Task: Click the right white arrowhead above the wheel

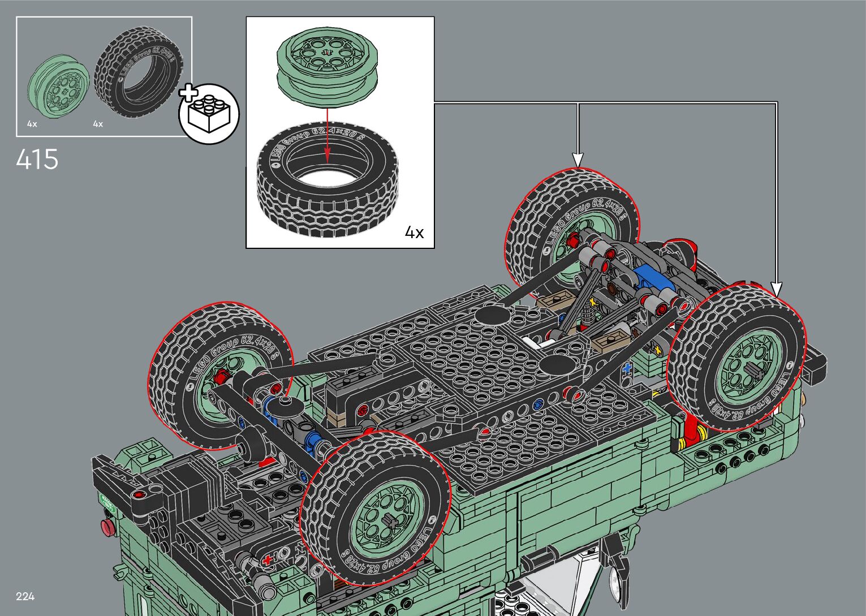Action: 777,289
